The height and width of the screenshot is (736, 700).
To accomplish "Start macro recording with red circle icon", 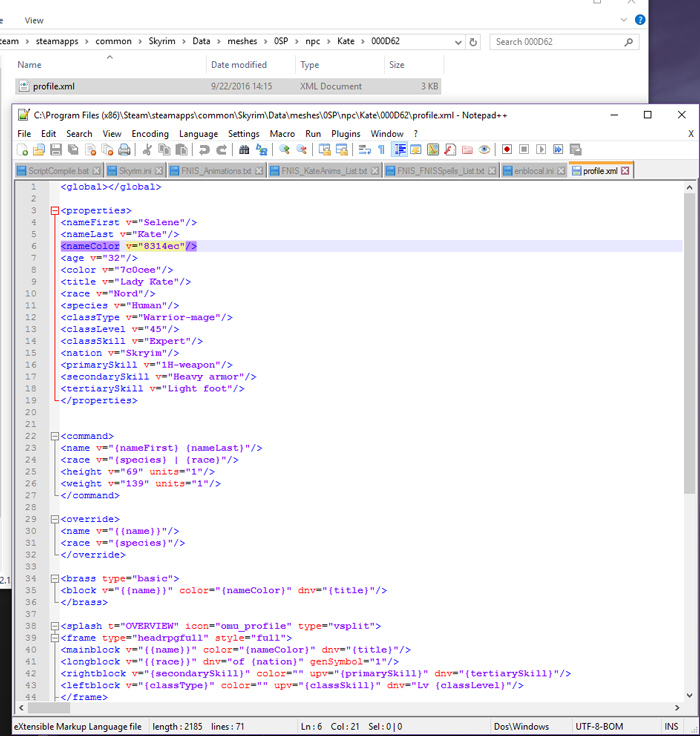I will click(x=507, y=150).
